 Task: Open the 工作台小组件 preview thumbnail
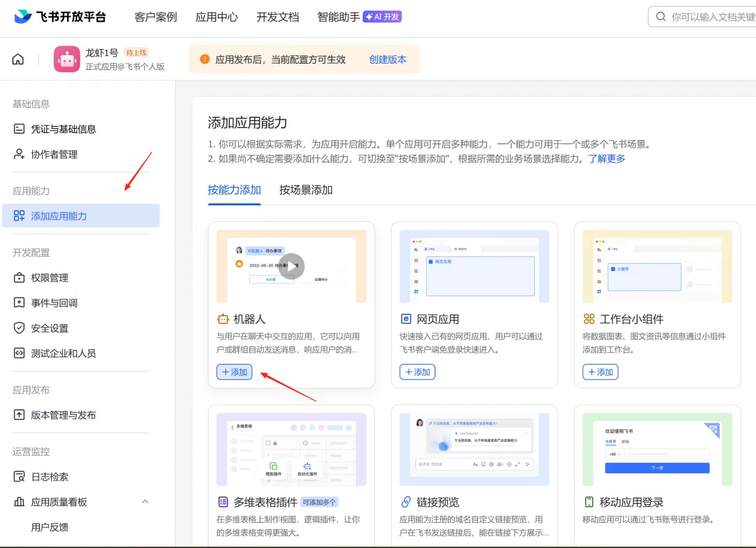(657, 266)
